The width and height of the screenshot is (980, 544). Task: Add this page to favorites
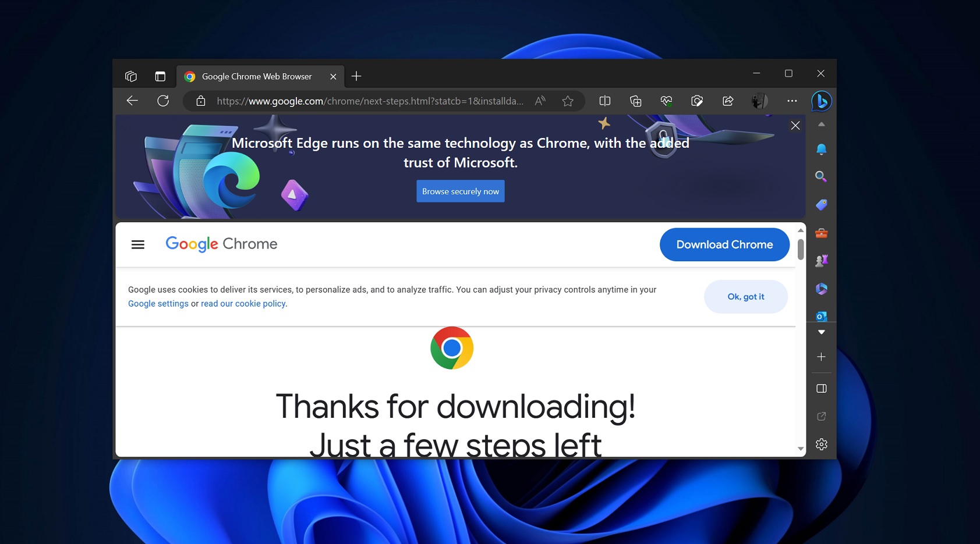[x=568, y=101]
